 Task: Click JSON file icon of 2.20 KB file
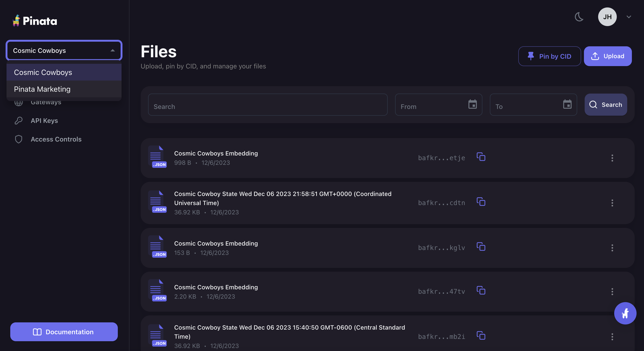[157, 290]
